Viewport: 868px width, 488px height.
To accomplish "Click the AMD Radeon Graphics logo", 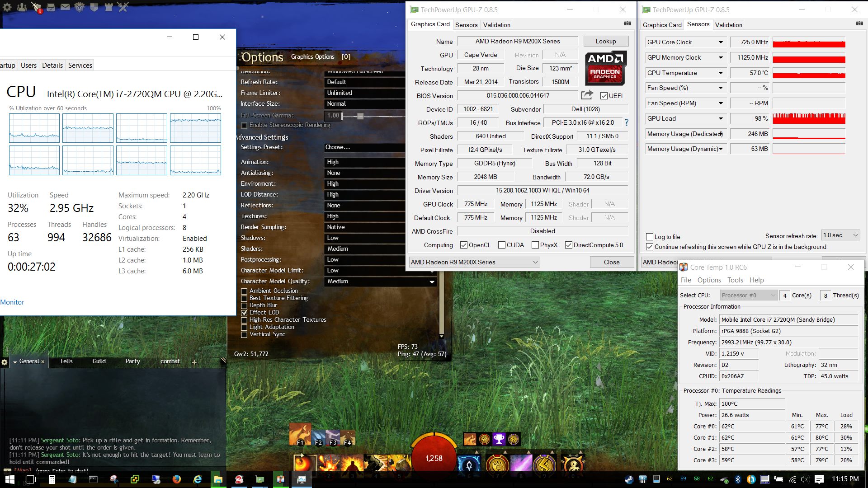I will [x=605, y=68].
